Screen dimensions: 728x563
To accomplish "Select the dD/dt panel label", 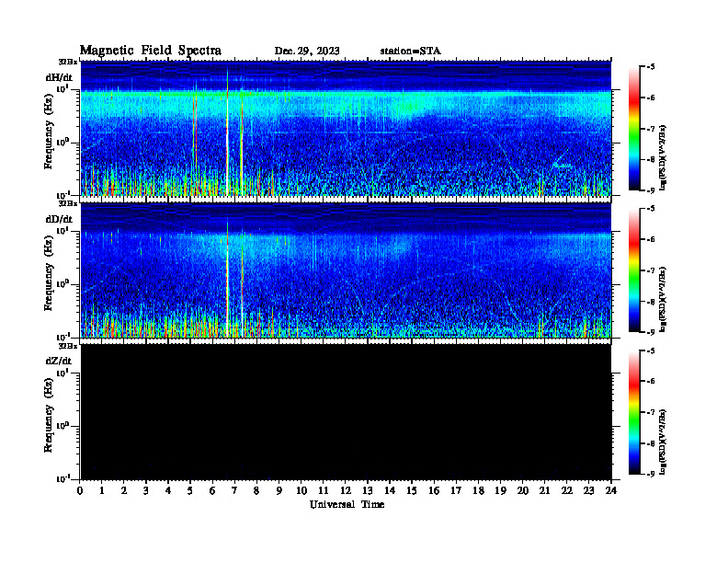I will point(59,219).
